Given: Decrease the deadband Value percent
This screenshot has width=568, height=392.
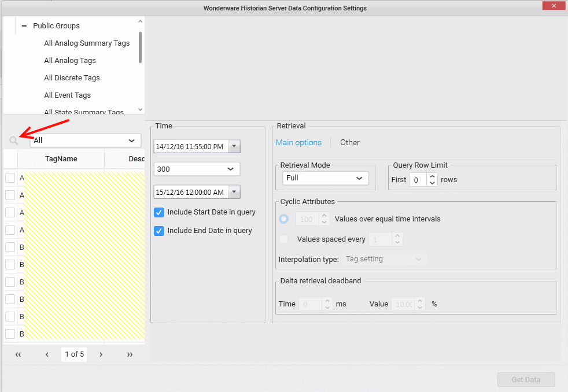Looking at the screenshot, I should [x=420, y=308].
